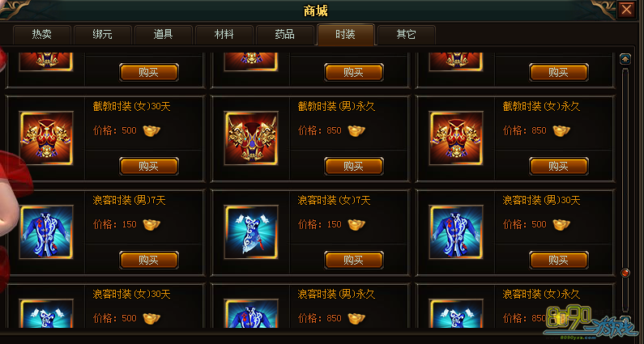
Task: Buy 截教时装(女)30天 with 购买 button
Action: pyautogui.click(x=149, y=166)
